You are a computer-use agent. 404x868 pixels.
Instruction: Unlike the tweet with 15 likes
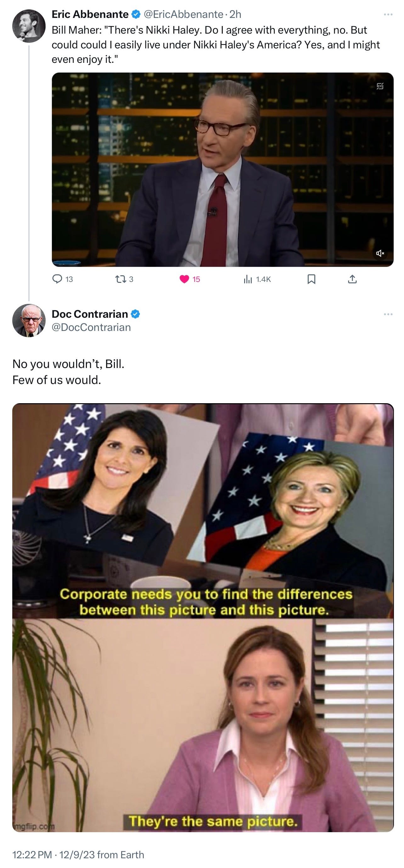(x=184, y=279)
